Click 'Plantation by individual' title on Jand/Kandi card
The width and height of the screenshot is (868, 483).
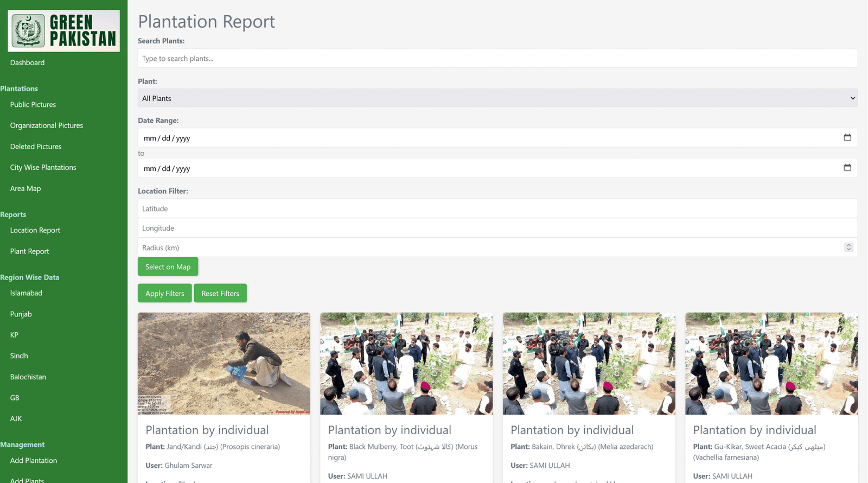[x=207, y=430]
